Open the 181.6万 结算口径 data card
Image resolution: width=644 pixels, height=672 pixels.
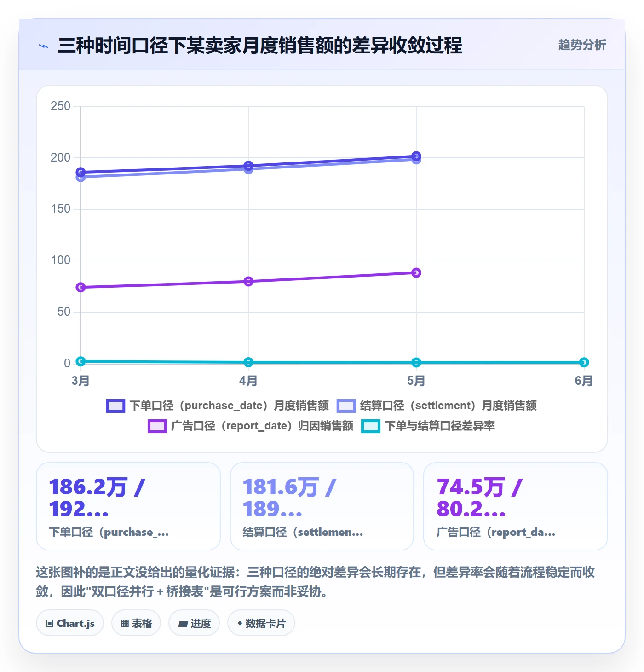322,506
